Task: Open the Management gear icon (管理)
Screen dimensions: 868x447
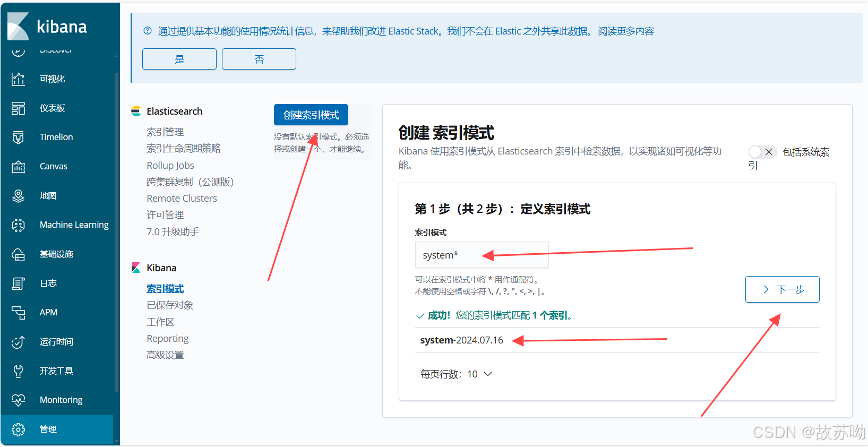Action: tap(18, 429)
